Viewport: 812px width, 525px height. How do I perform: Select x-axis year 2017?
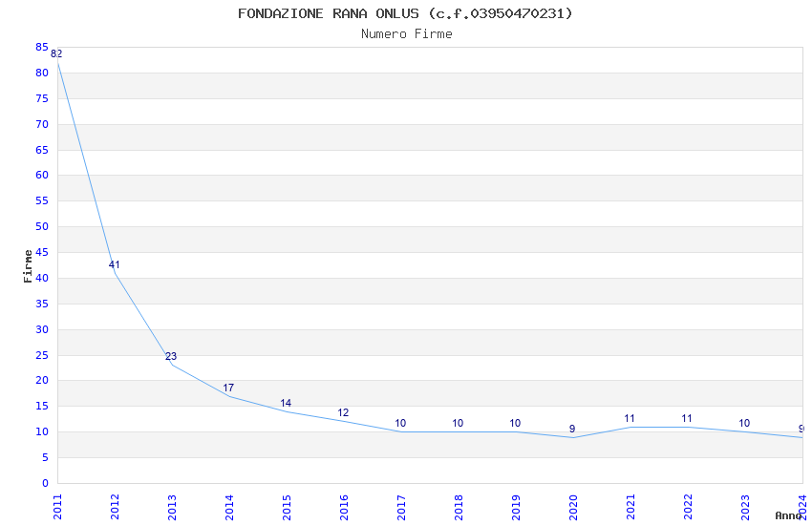[x=401, y=507]
